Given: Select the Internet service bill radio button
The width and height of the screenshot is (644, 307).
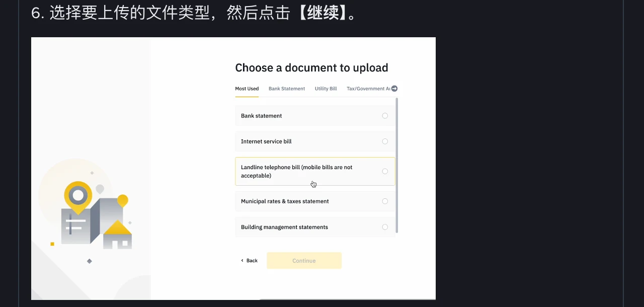Looking at the screenshot, I should point(385,141).
